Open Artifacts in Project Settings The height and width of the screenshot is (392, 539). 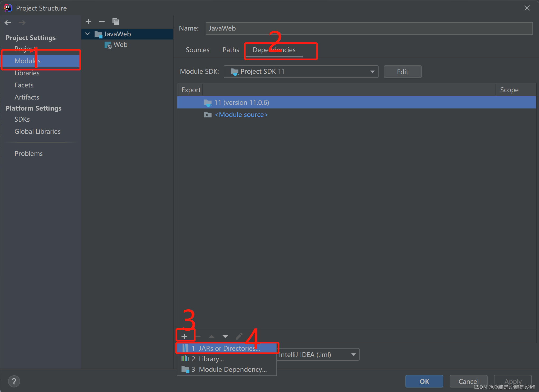[27, 97]
